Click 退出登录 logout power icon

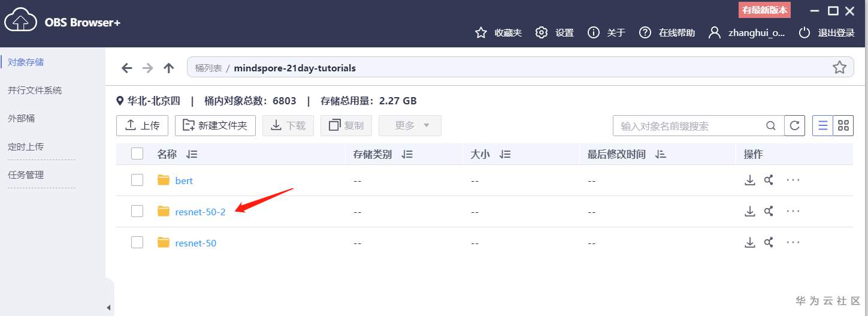805,32
